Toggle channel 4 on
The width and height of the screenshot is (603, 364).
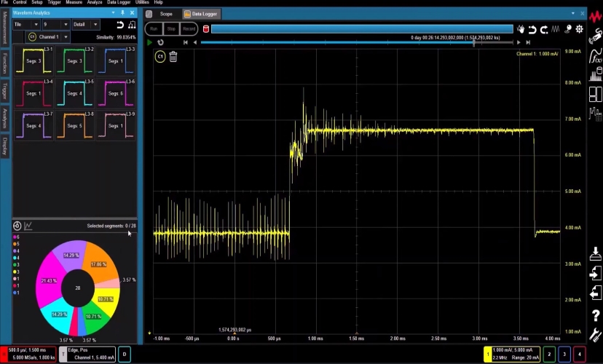point(579,354)
